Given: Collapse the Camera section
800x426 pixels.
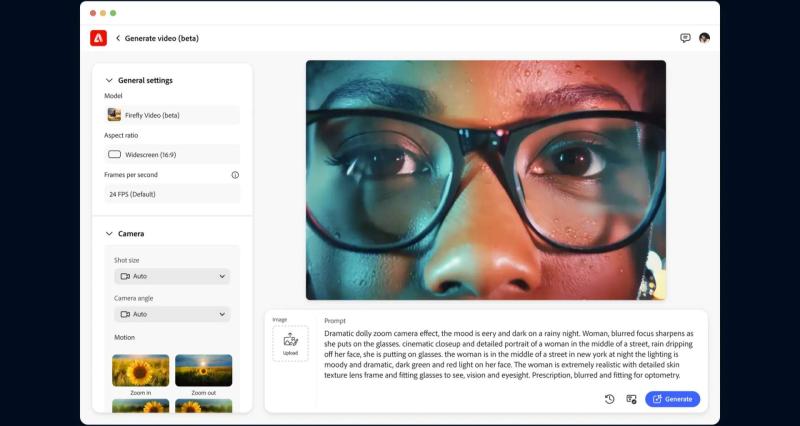Looking at the screenshot, I should (109, 234).
